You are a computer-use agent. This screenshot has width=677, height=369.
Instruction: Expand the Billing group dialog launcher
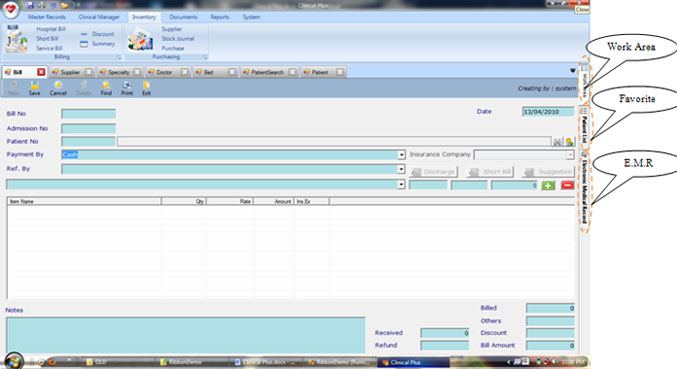tap(119, 57)
